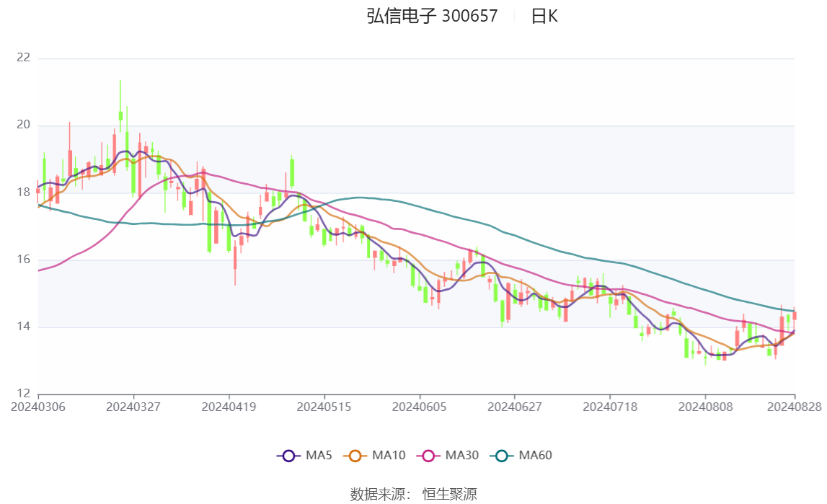827x504 pixels.
Task: Toggle the MA5 legend marker
Action: pyautogui.click(x=288, y=456)
